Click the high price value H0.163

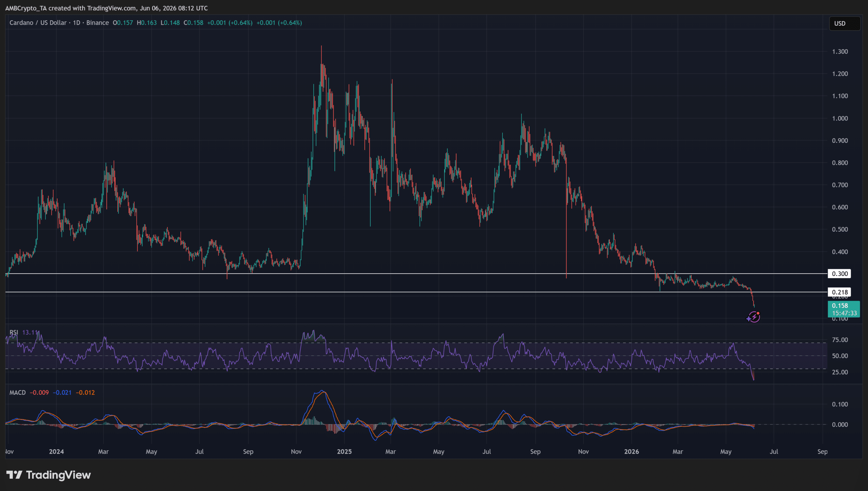click(x=147, y=23)
